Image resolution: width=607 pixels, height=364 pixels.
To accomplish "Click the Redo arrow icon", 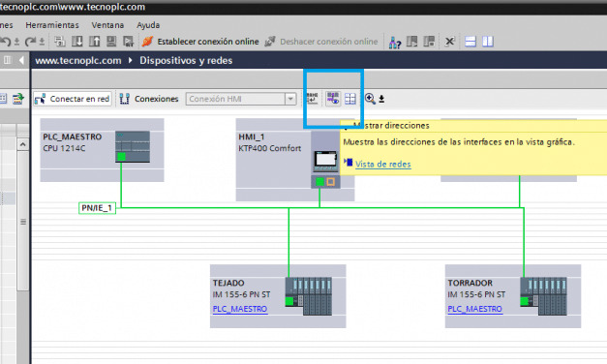I will tap(30, 42).
